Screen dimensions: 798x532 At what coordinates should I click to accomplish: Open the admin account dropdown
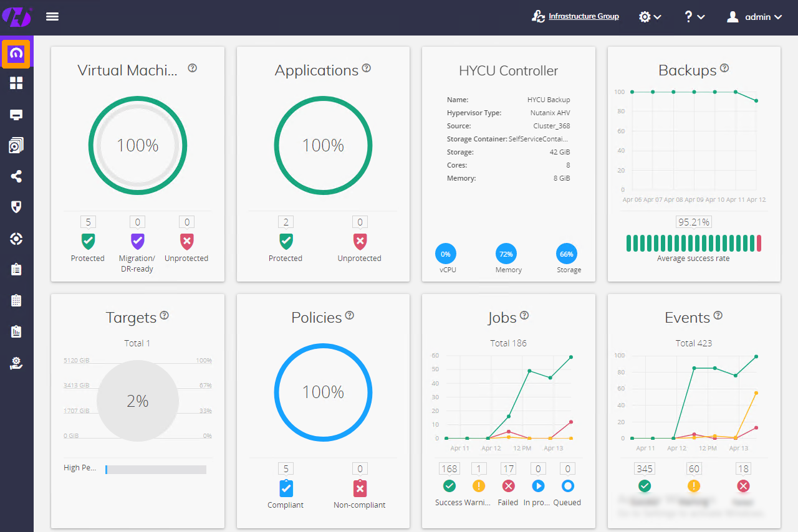click(x=754, y=17)
